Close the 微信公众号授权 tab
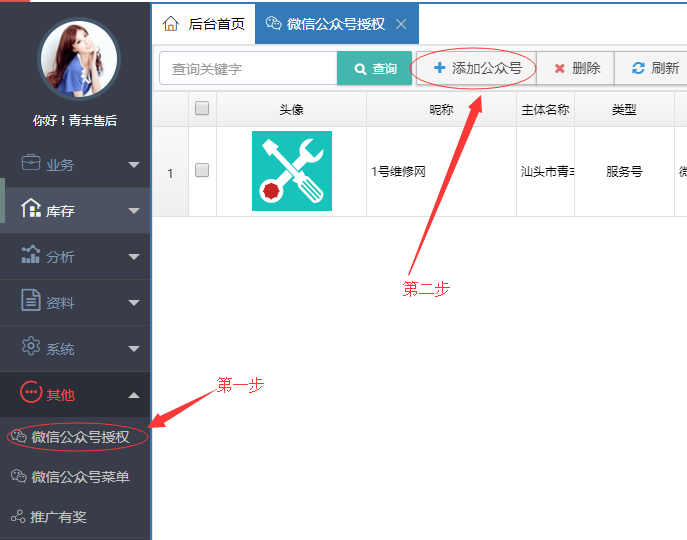The image size is (687, 540). coord(401,24)
